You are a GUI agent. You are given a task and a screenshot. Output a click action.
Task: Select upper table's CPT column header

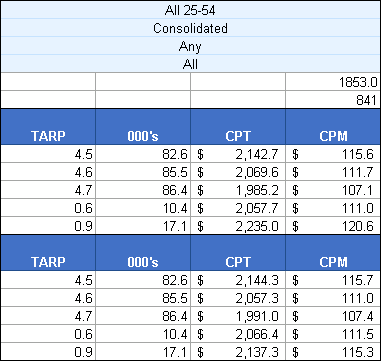238,127
